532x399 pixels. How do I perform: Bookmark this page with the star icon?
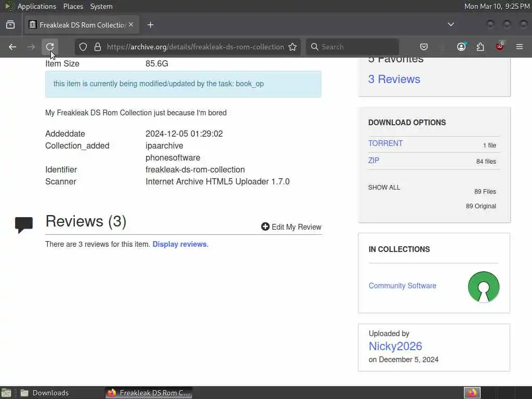(292, 47)
